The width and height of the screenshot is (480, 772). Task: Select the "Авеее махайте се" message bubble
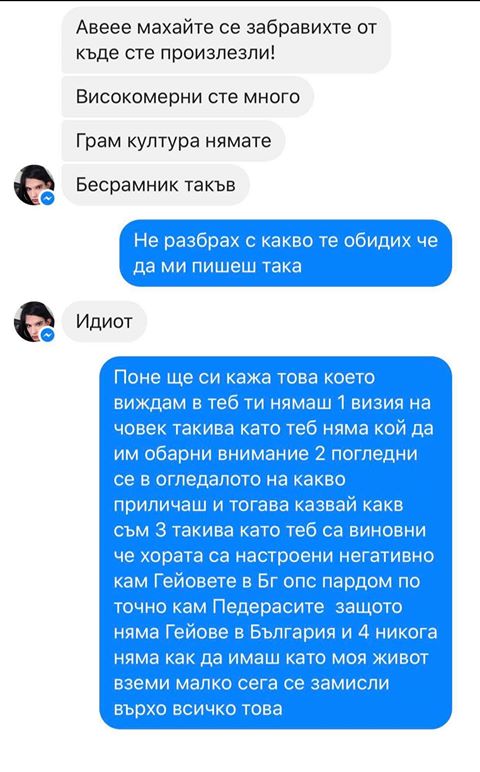pyautogui.click(x=226, y=40)
